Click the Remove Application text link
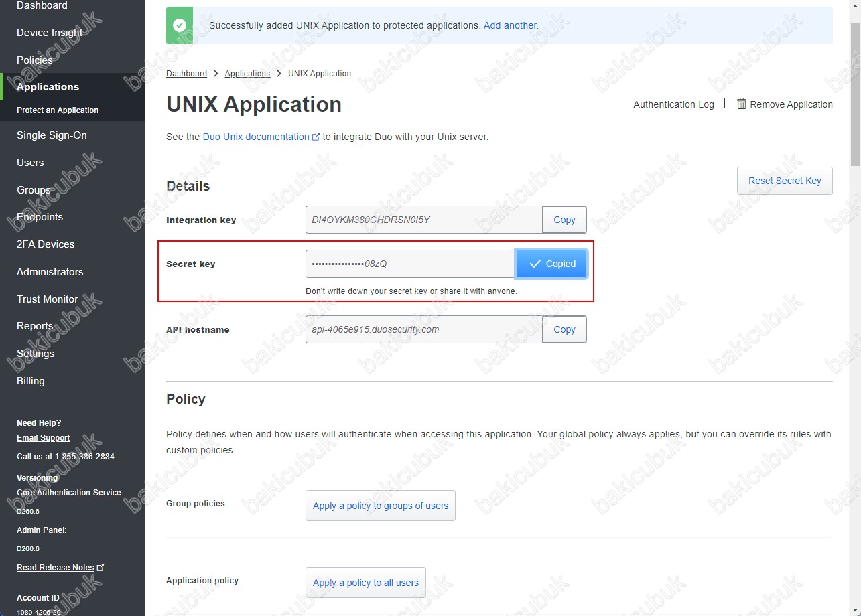The image size is (861, 616). [791, 104]
